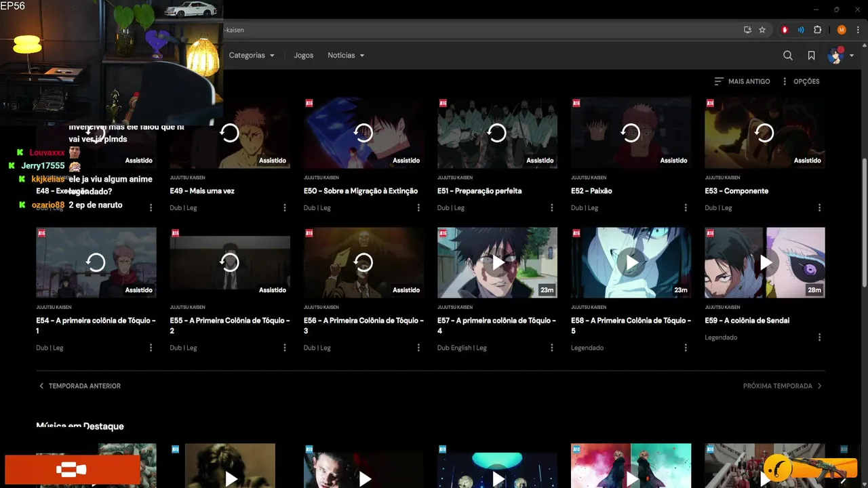Open the red-teal split music video thumbnail

pos(631,466)
